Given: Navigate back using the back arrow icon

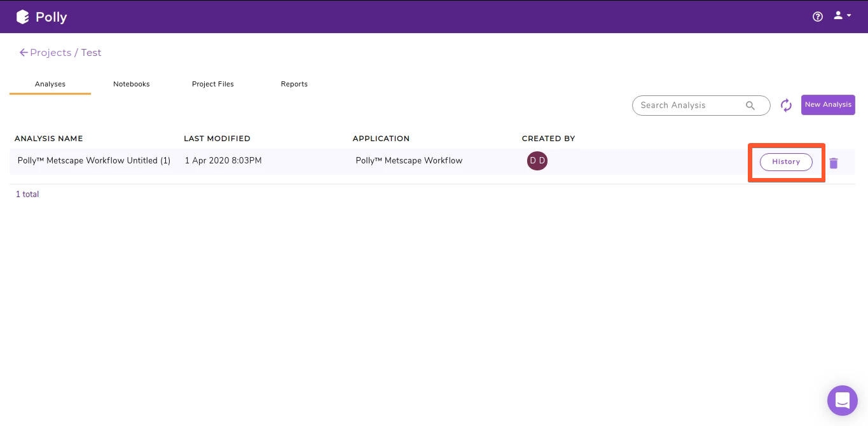Looking at the screenshot, I should tap(23, 52).
